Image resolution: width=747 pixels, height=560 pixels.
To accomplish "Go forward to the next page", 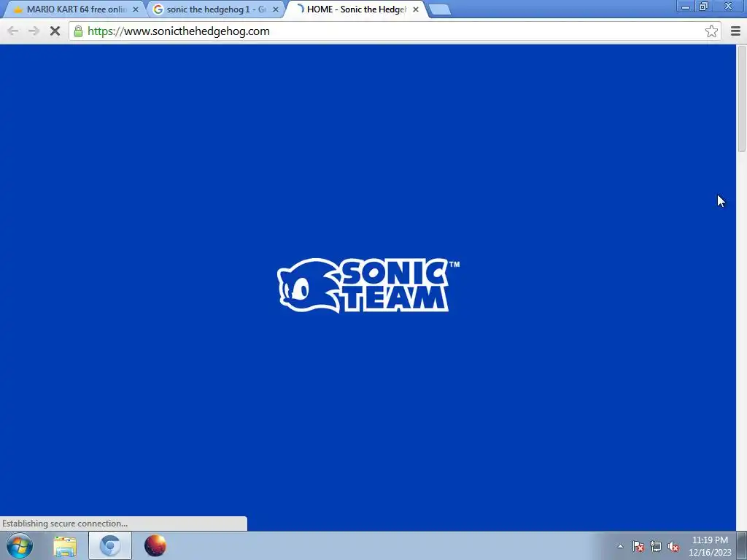I will (x=34, y=31).
